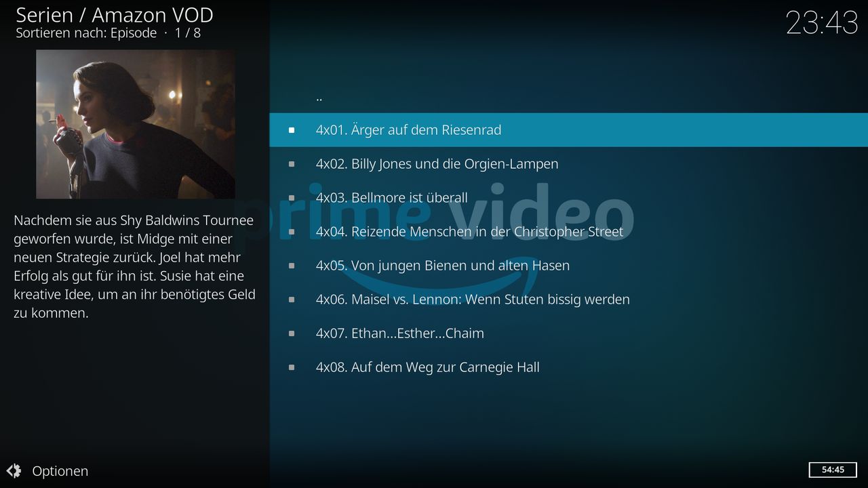This screenshot has height=488, width=868.
Task: Open episode 4x01 Ärger auf dem Riesenrad
Action: (568, 129)
